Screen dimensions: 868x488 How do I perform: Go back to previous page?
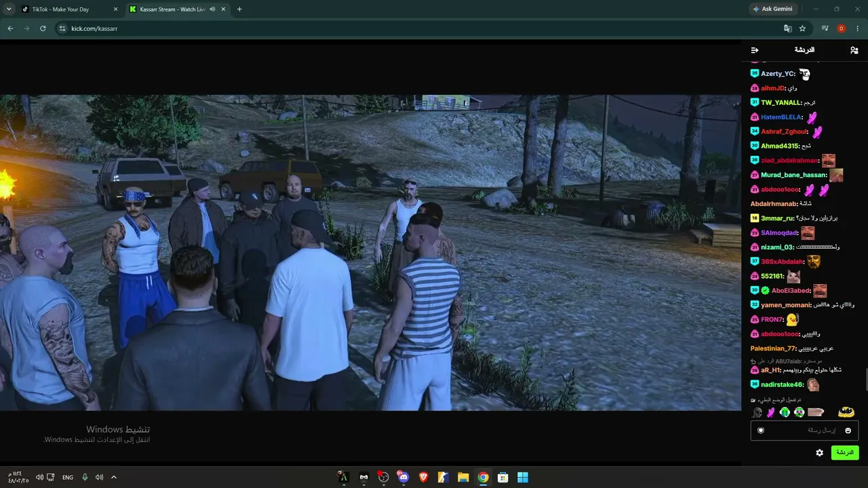pos(10,28)
